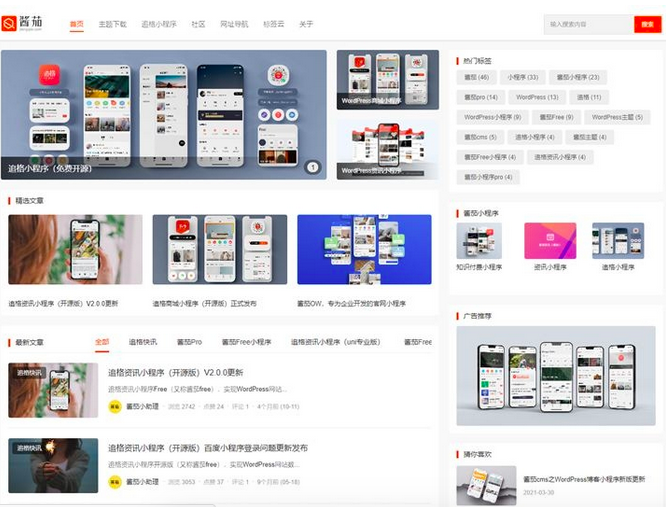The width and height of the screenshot is (666, 507).
Task: Click the red 搜索 button
Action: pyautogui.click(x=647, y=24)
